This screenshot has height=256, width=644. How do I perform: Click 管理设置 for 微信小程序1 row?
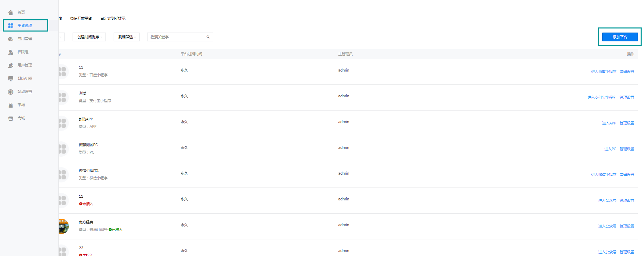point(627,175)
